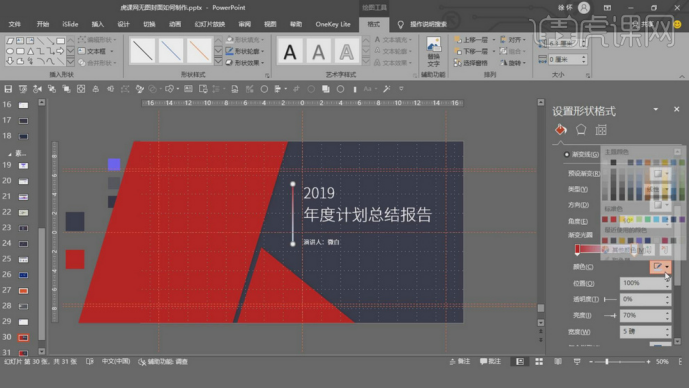Open Effects pentagon tab in format pane

click(x=581, y=130)
